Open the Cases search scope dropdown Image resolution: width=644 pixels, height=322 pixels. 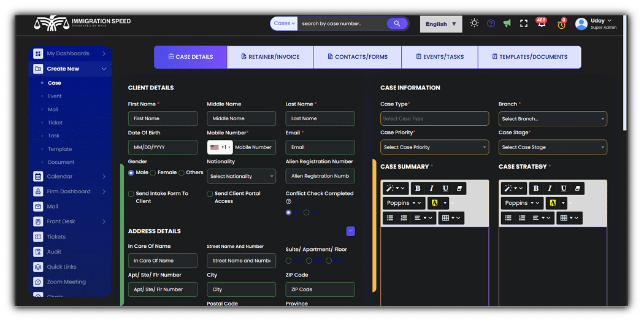pos(284,23)
